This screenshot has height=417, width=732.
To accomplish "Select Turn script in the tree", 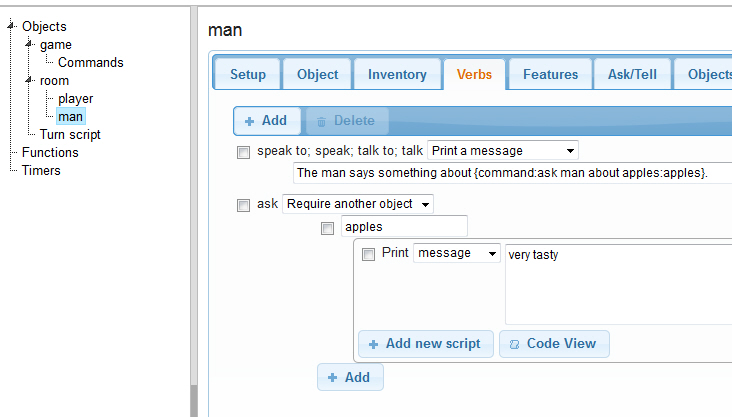I will click(x=70, y=134).
